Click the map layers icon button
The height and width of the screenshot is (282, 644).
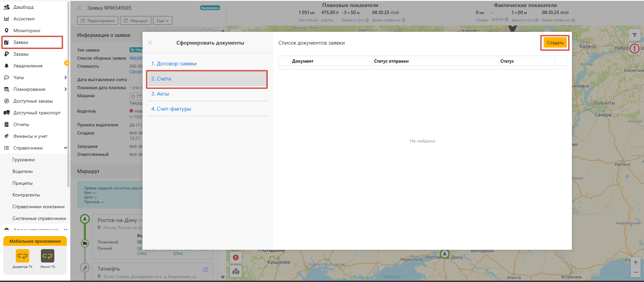[x=236, y=271]
